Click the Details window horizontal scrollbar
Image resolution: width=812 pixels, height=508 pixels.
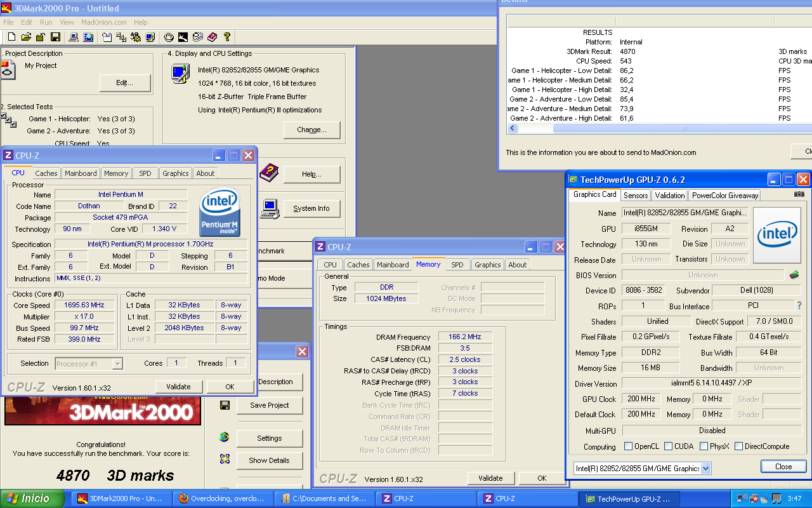(x=659, y=128)
